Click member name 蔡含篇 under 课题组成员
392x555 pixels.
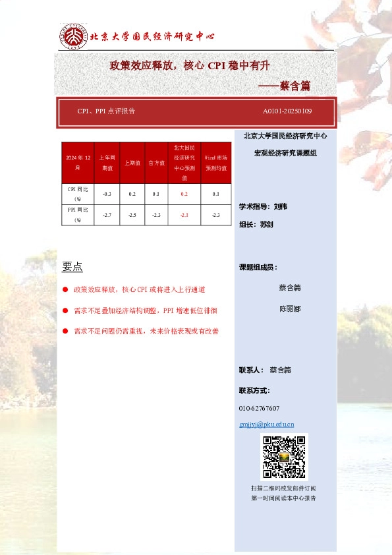tap(290, 288)
